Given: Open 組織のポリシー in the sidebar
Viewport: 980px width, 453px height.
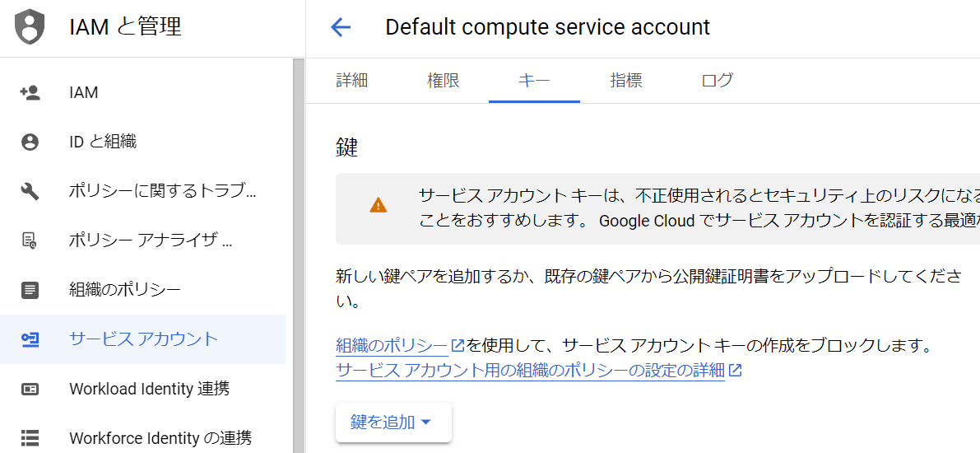Looking at the screenshot, I should (142, 290).
